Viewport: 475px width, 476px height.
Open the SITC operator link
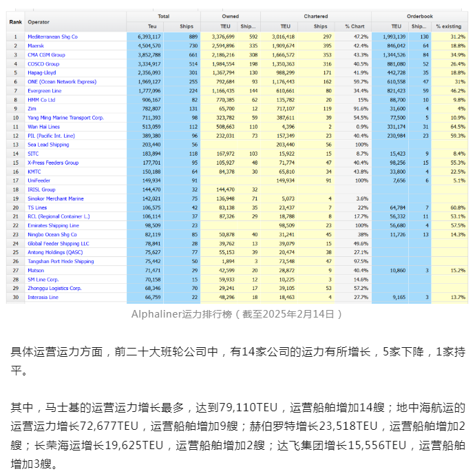tap(33, 154)
